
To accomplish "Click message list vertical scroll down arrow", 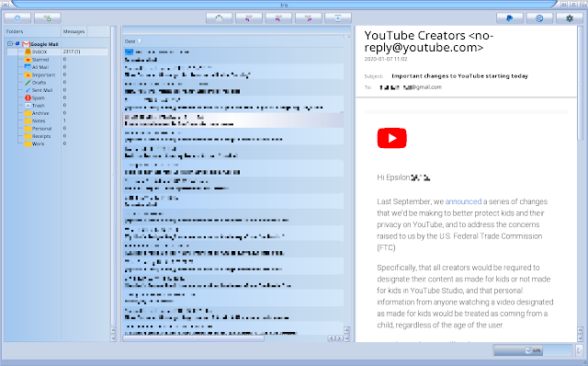I will click(x=347, y=337).
